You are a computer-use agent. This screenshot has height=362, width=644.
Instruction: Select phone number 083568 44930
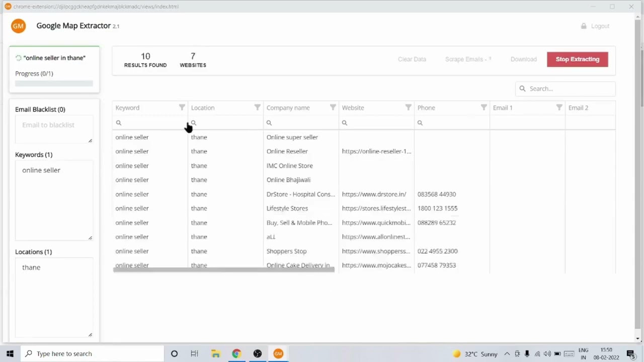pyautogui.click(x=437, y=194)
